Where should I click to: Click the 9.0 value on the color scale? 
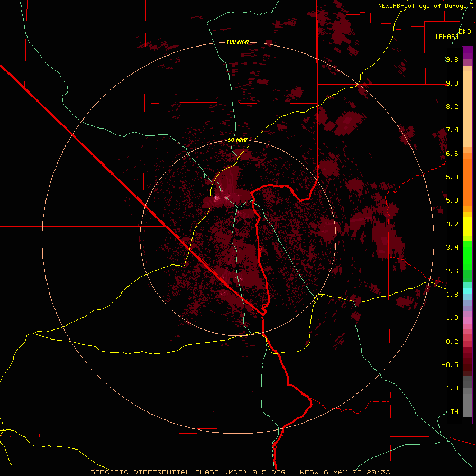(x=452, y=83)
